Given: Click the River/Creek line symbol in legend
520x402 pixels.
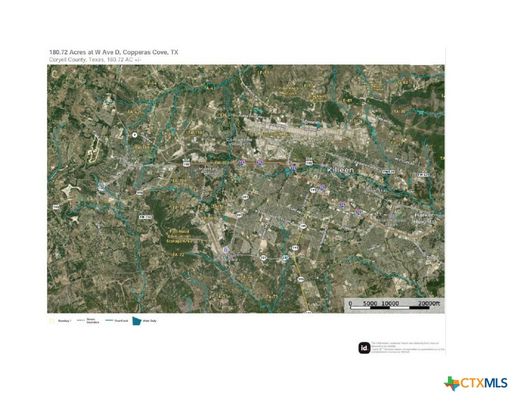Looking at the screenshot, I should pos(109,321).
